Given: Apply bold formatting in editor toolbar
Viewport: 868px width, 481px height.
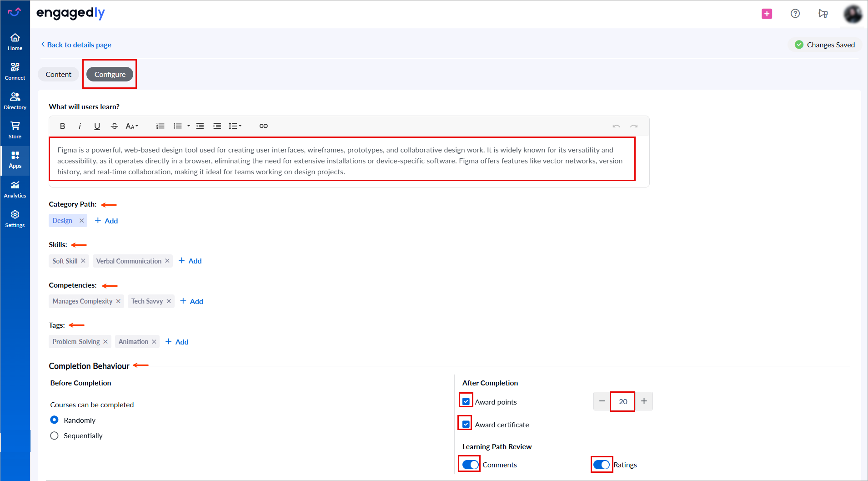Looking at the screenshot, I should point(63,126).
